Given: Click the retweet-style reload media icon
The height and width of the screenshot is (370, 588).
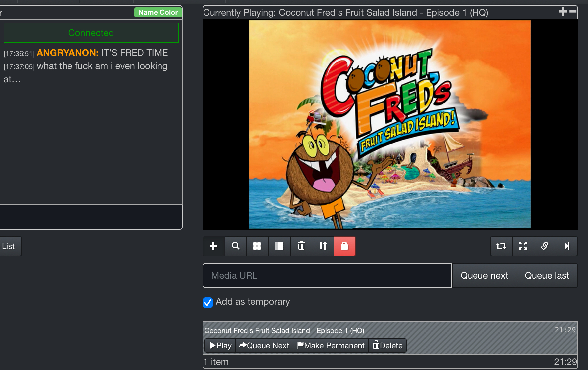Looking at the screenshot, I should [x=501, y=246].
